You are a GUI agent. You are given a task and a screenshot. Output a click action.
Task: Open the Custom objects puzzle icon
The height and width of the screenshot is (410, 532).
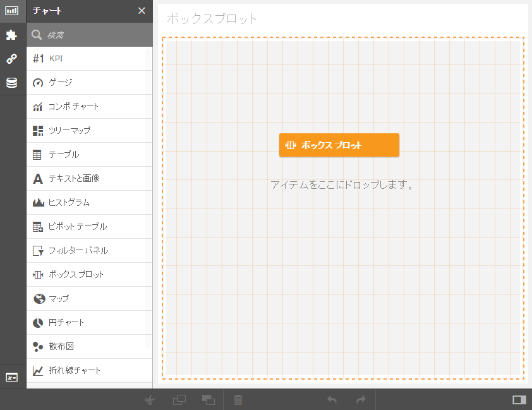point(11,35)
